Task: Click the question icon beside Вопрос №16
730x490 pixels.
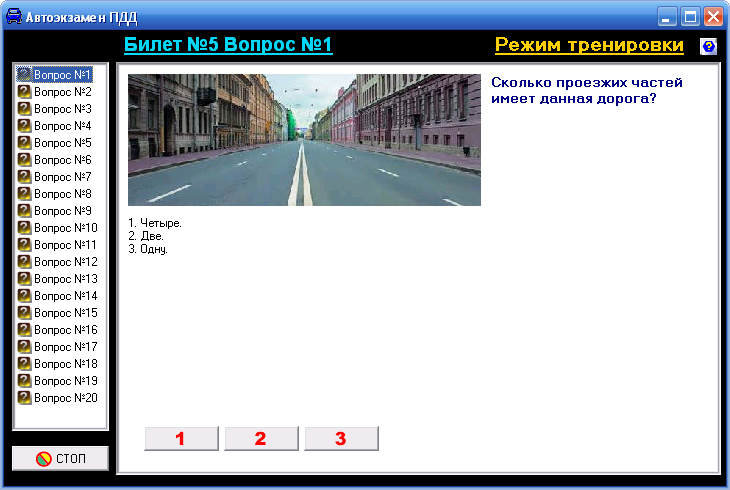Action: pyautogui.click(x=25, y=330)
